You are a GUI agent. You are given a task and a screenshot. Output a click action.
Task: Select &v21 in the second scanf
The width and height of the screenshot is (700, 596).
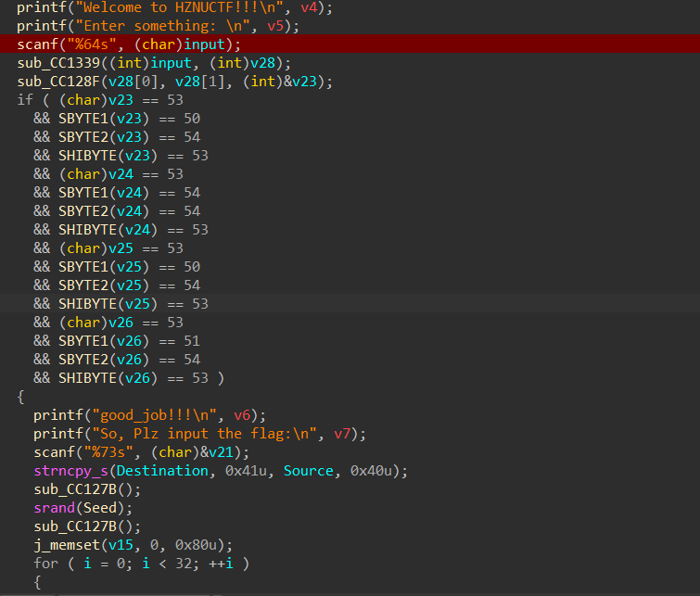217,452
